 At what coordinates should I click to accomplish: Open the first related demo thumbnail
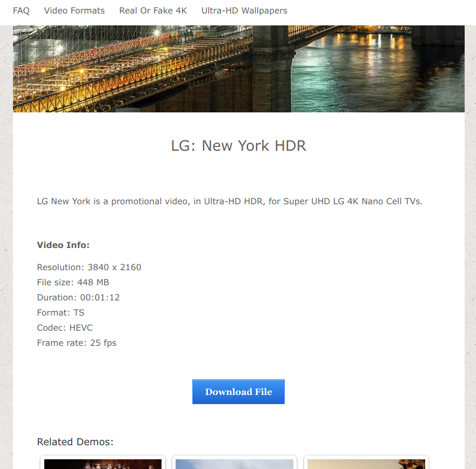coord(103,464)
